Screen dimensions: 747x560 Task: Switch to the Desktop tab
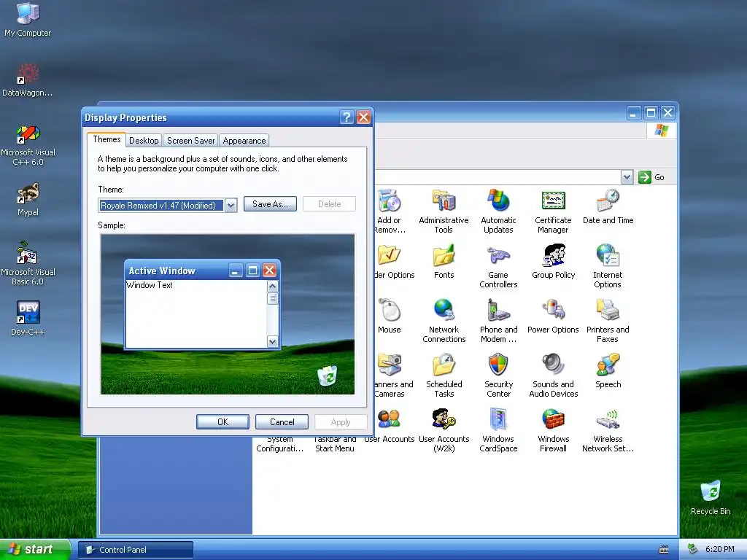click(x=144, y=141)
